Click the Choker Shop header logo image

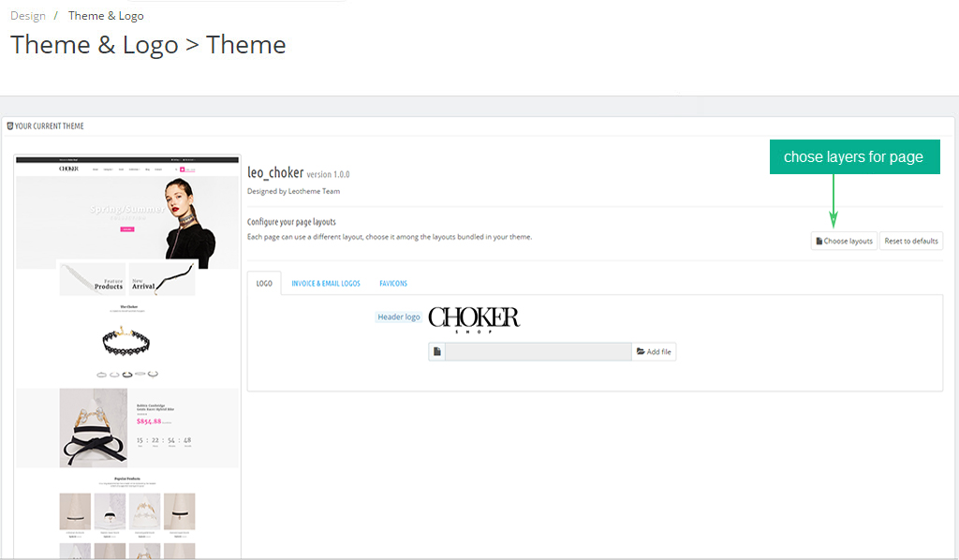tap(474, 319)
